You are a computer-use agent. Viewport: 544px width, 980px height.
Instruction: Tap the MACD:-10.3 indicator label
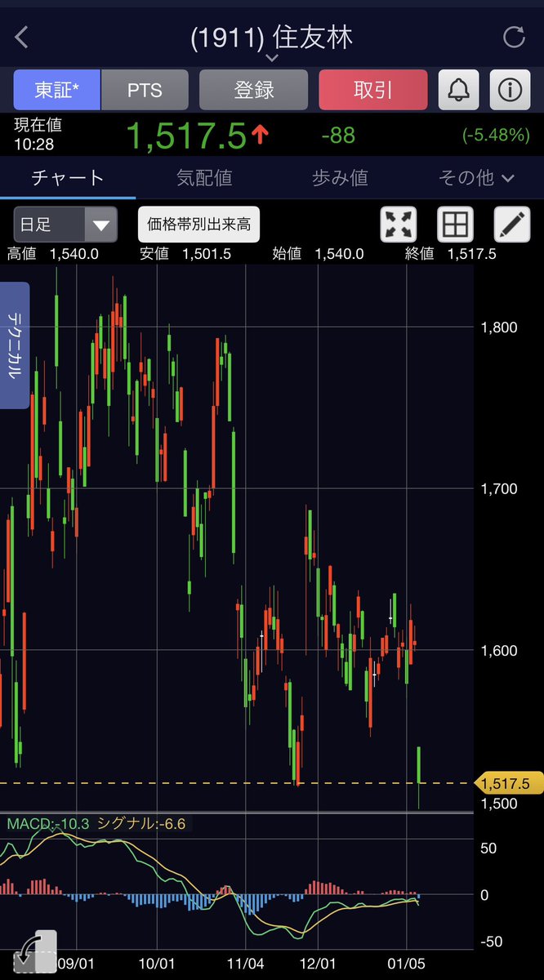(x=48, y=824)
